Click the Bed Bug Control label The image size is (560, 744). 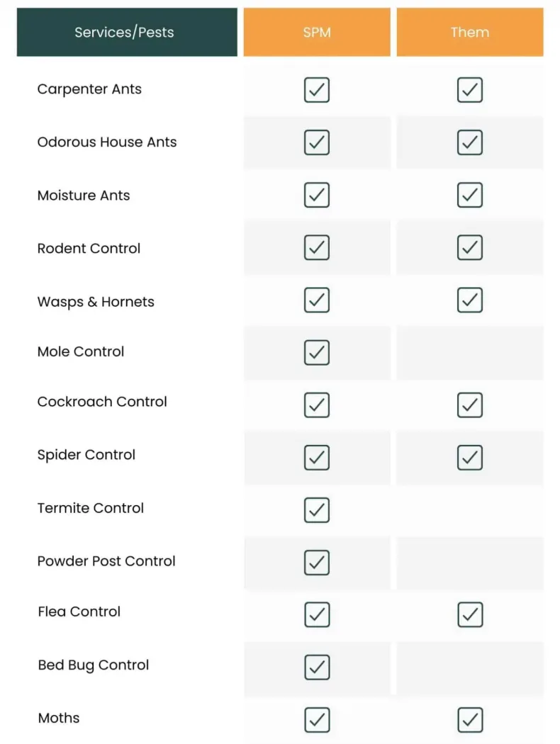click(x=94, y=665)
